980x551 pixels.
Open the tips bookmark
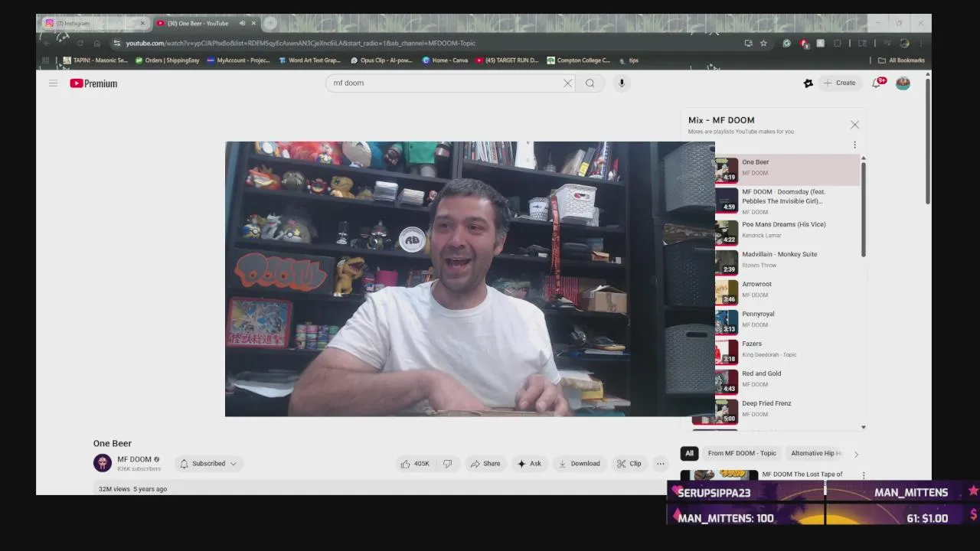pyautogui.click(x=629, y=60)
